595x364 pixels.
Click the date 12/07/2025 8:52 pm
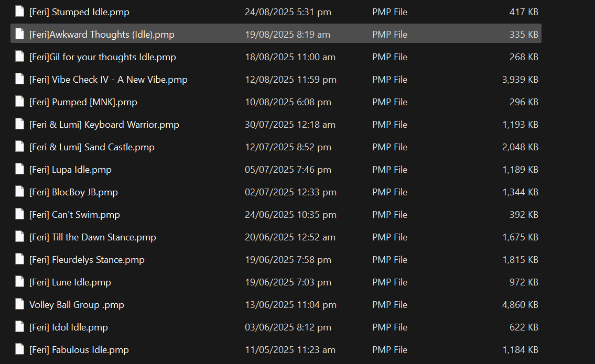coord(288,147)
